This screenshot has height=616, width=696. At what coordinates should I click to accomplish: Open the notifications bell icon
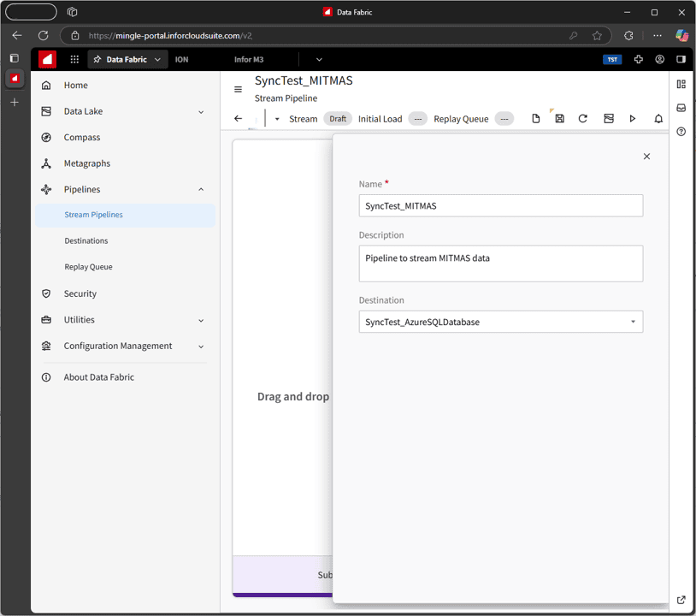pos(658,119)
